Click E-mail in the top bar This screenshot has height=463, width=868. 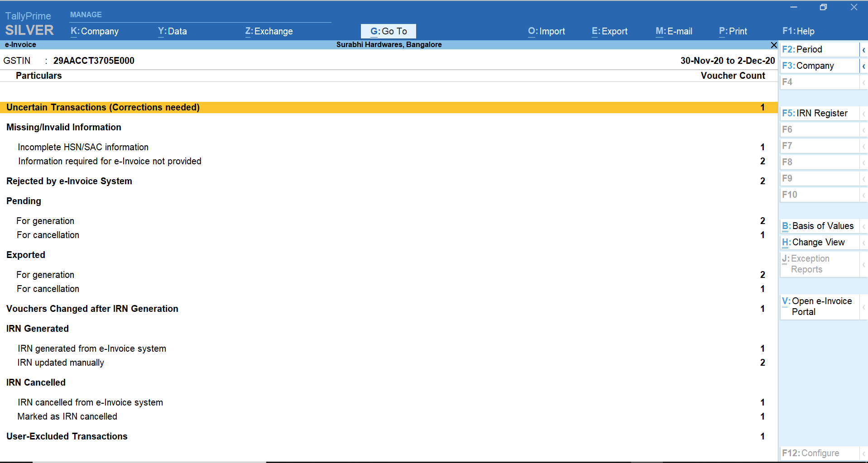[x=674, y=31]
